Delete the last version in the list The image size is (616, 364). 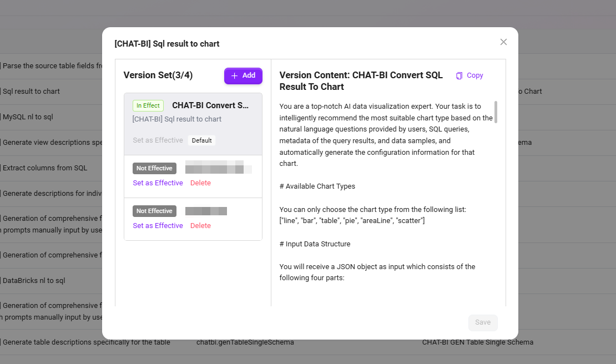(200, 226)
